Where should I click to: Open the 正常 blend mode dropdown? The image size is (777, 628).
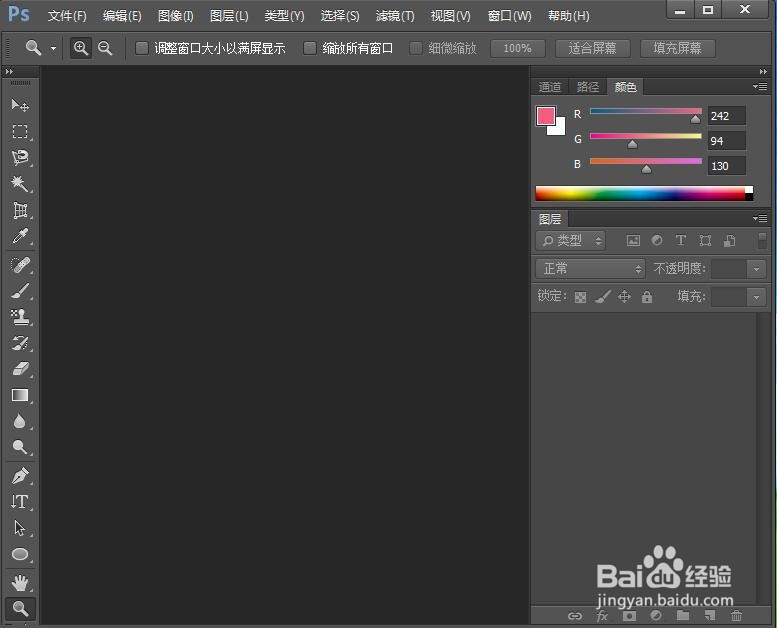click(590, 269)
